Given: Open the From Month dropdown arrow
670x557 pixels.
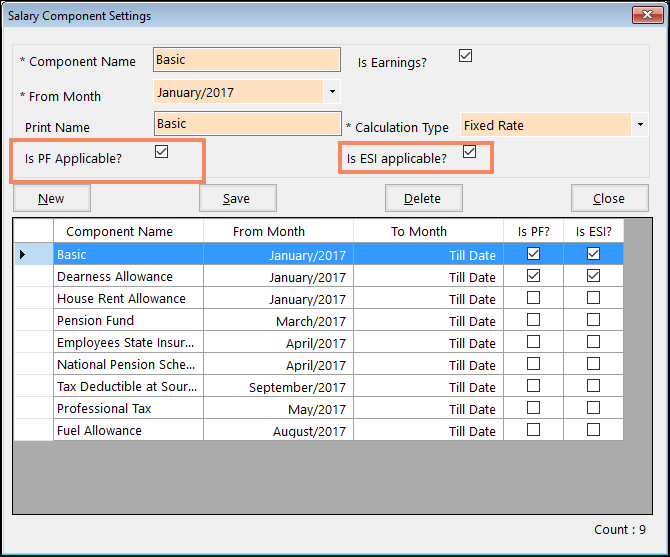Looking at the screenshot, I should point(332,91).
